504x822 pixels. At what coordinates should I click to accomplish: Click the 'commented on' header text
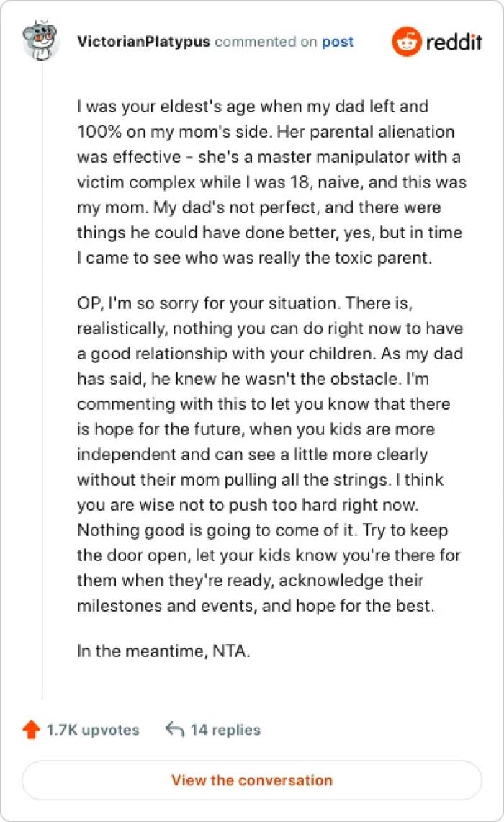tap(266, 42)
